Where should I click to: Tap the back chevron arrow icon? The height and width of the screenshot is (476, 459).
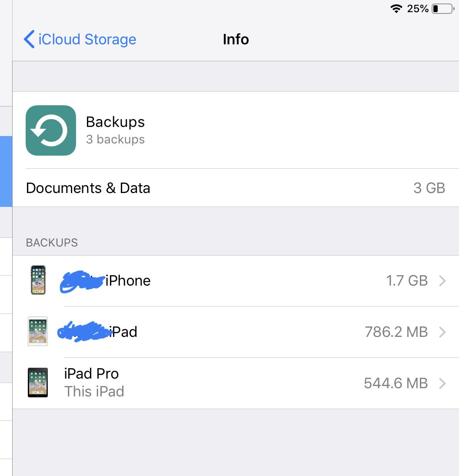coord(29,39)
